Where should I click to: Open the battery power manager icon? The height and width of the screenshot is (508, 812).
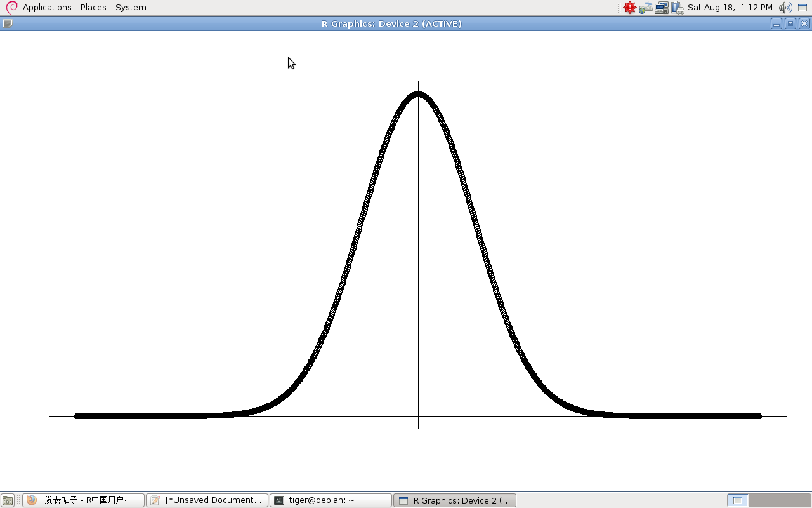coord(678,8)
